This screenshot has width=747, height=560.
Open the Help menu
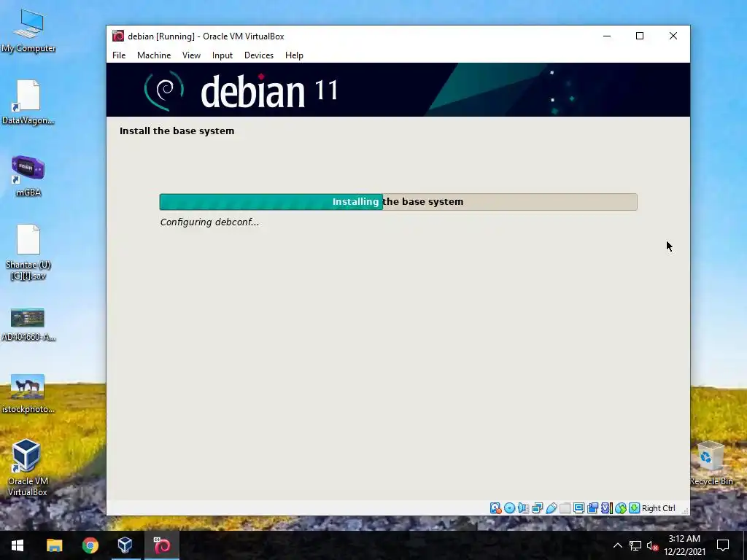(x=294, y=55)
